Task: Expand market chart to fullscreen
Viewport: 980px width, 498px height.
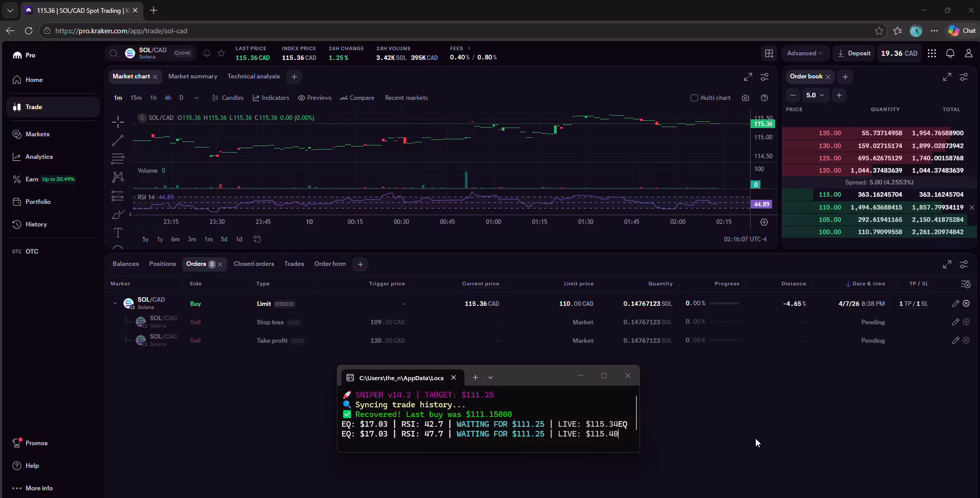Action: click(x=748, y=77)
